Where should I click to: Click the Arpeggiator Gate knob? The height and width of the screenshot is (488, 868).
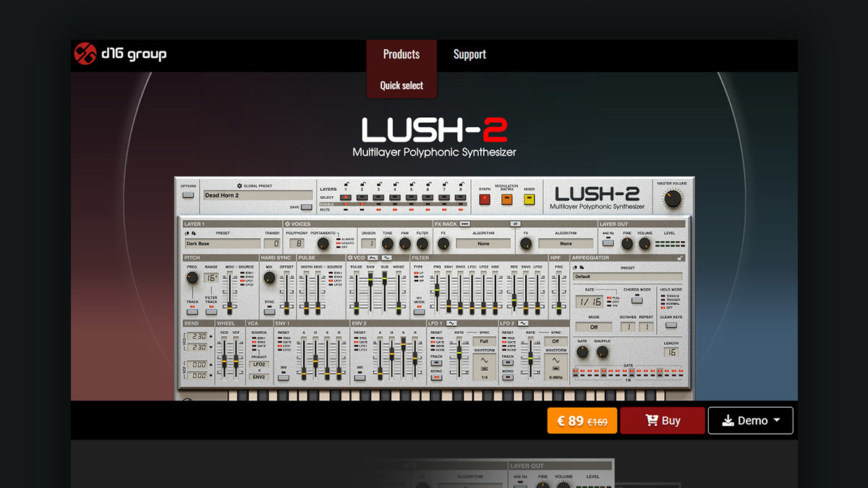point(582,351)
